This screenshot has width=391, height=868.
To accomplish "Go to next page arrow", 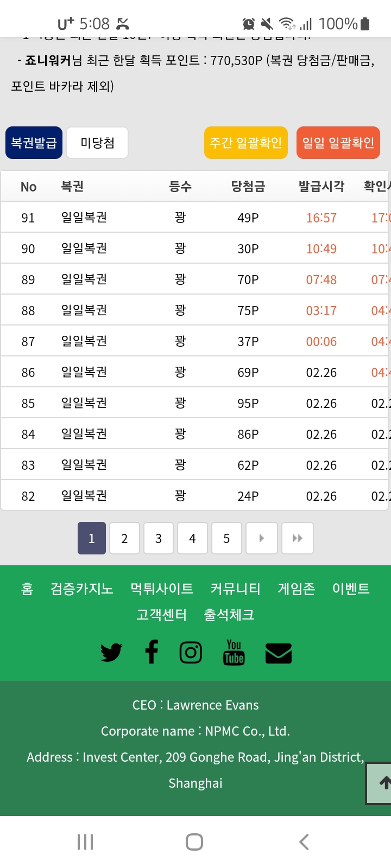I will point(262,538).
